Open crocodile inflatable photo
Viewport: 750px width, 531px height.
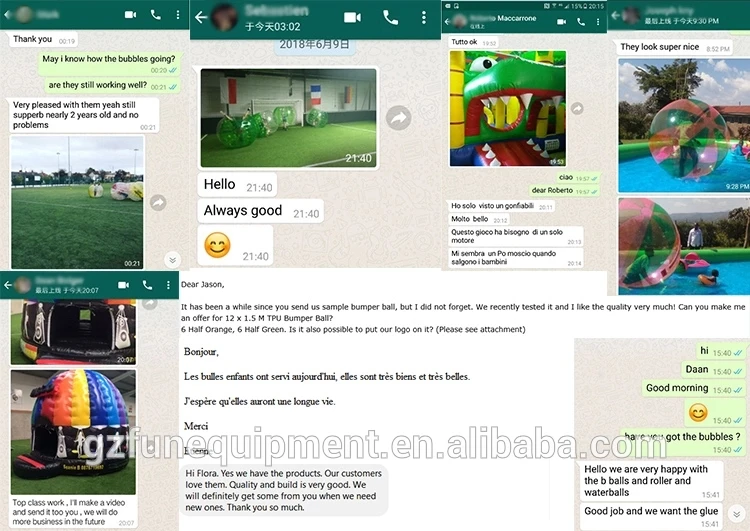pyautogui.click(x=507, y=109)
